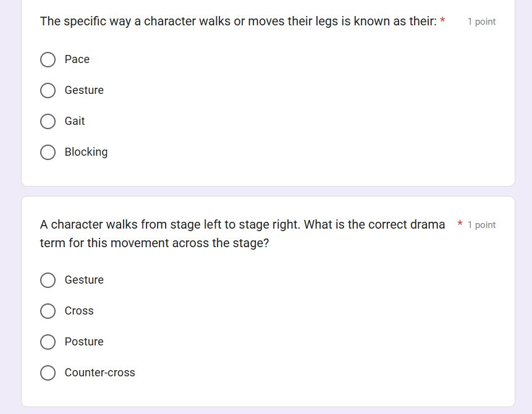This screenshot has width=532, height=414.
Task: Click the stage left to right question text
Action: click(x=242, y=234)
